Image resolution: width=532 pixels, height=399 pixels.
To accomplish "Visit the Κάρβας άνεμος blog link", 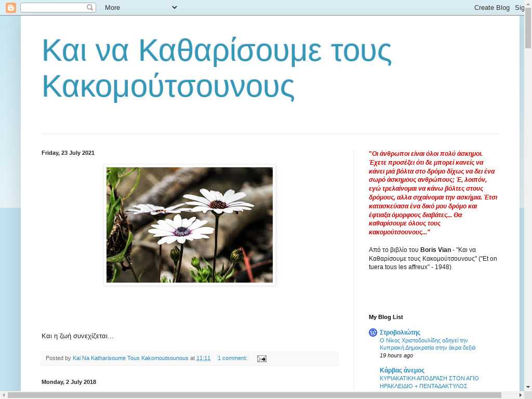I will coord(402,370).
